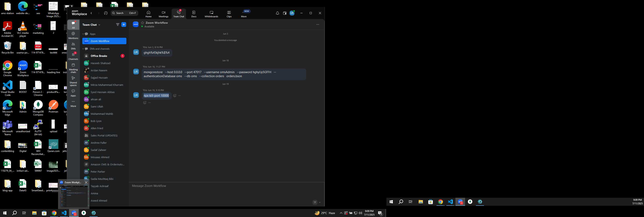Open the history clock icon
This screenshot has width=644, height=217.
coord(106,13)
